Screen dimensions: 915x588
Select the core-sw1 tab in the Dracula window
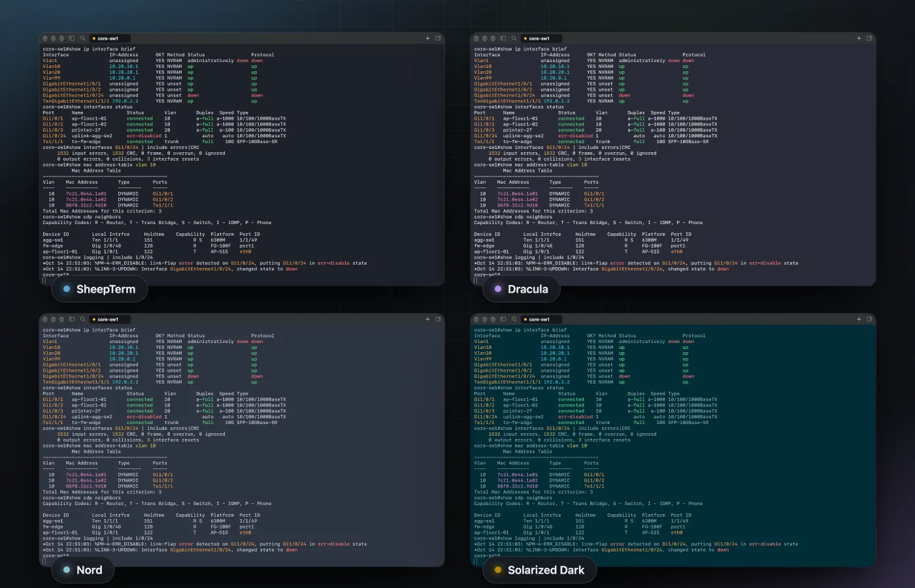[x=541, y=39]
